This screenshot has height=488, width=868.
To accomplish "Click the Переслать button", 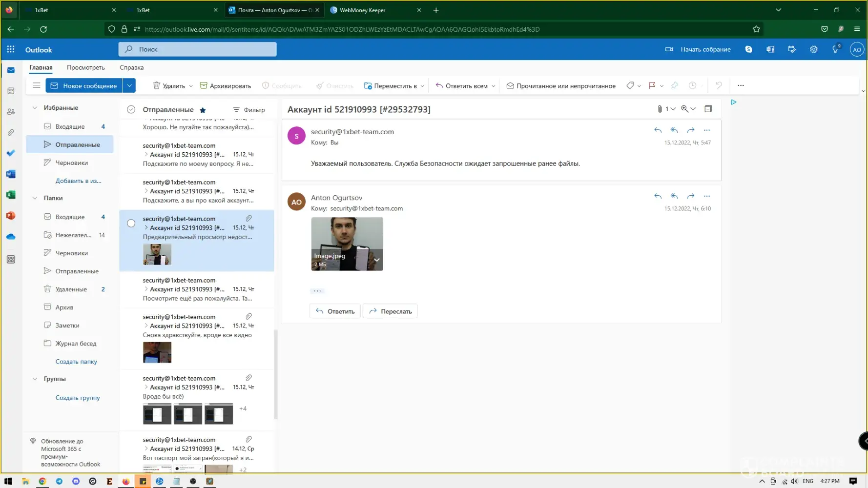I will 390,311.
